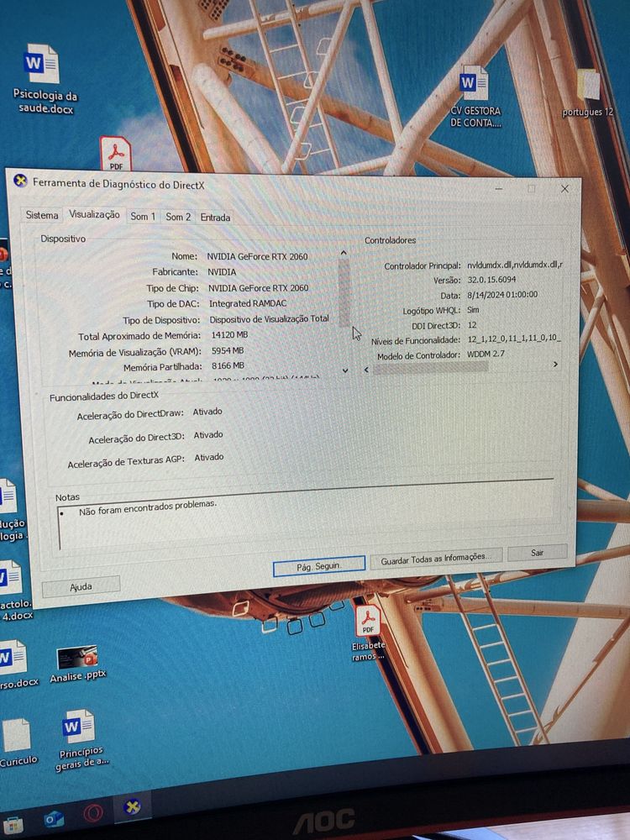Click the Fabricante value NVIDIA
This screenshot has height=840, width=630.
click(x=222, y=272)
